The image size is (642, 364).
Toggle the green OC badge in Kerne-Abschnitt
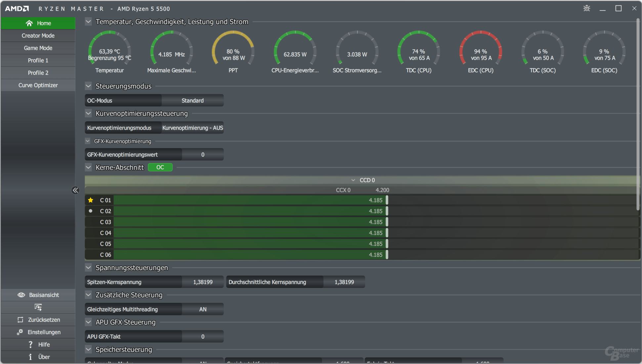(x=160, y=167)
